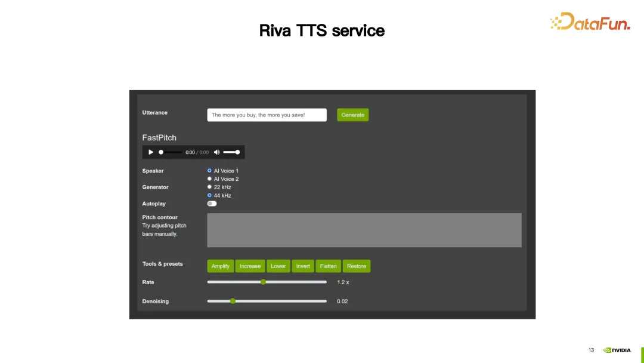Mute audio using the speaker icon
The height and width of the screenshot is (363, 644).
(217, 152)
